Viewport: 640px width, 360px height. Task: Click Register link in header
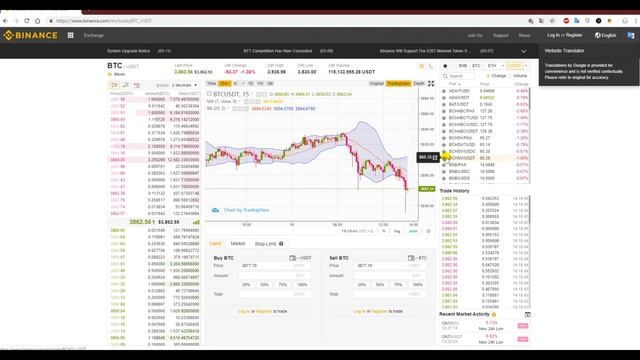pos(574,36)
